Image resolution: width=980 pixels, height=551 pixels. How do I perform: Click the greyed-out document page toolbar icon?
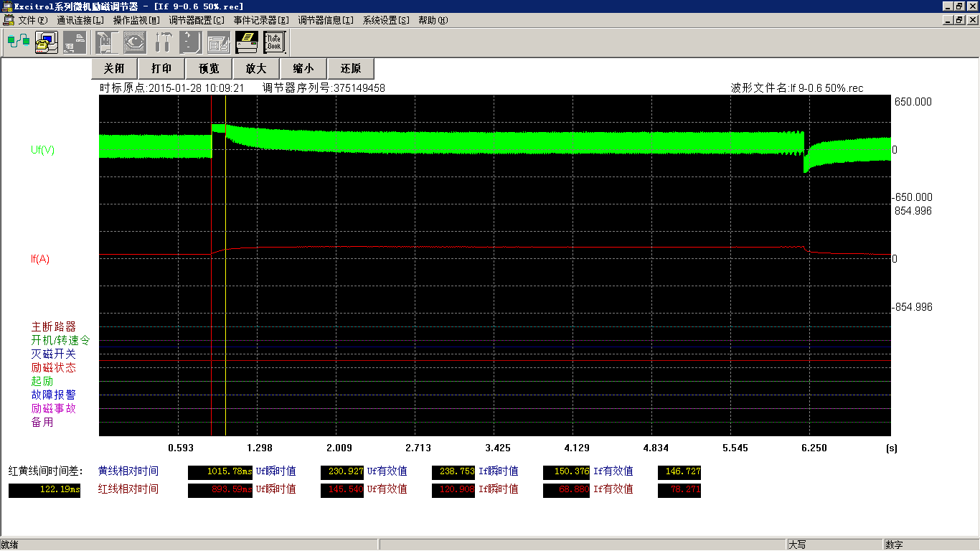[x=107, y=42]
